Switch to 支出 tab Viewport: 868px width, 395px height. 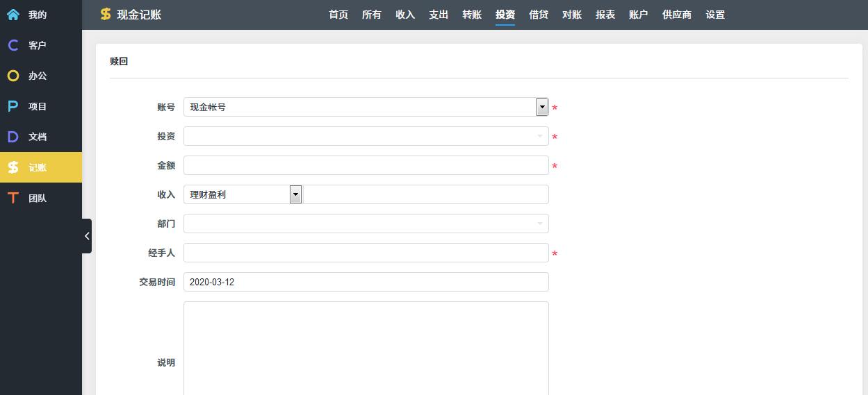tap(439, 15)
